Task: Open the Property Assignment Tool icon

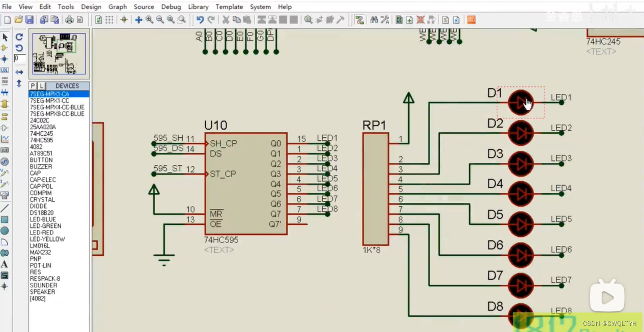Action: point(385,20)
